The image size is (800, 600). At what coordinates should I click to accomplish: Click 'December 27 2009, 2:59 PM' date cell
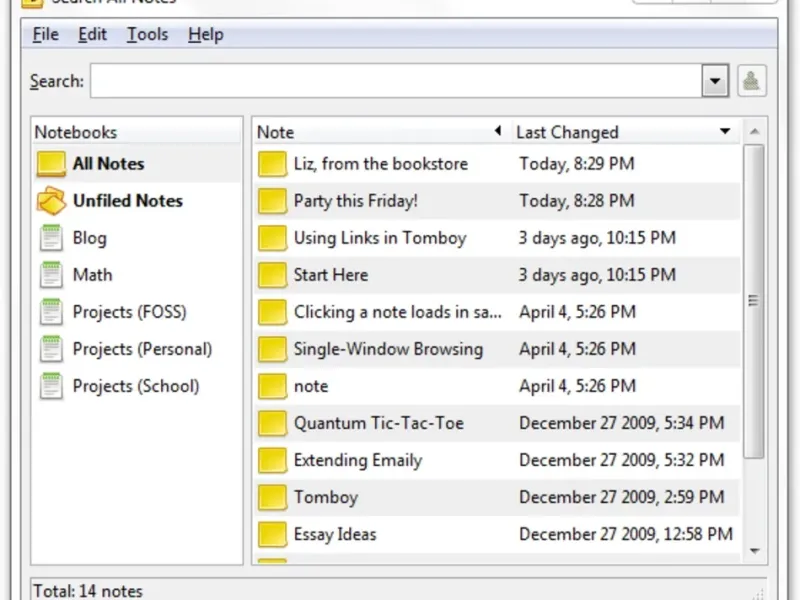pyautogui.click(x=621, y=497)
